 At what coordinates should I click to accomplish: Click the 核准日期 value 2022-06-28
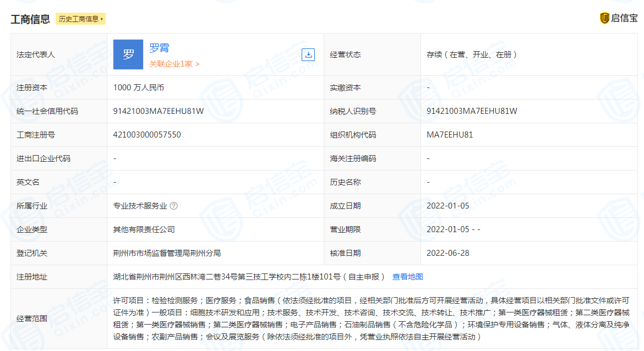tap(447, 253)
